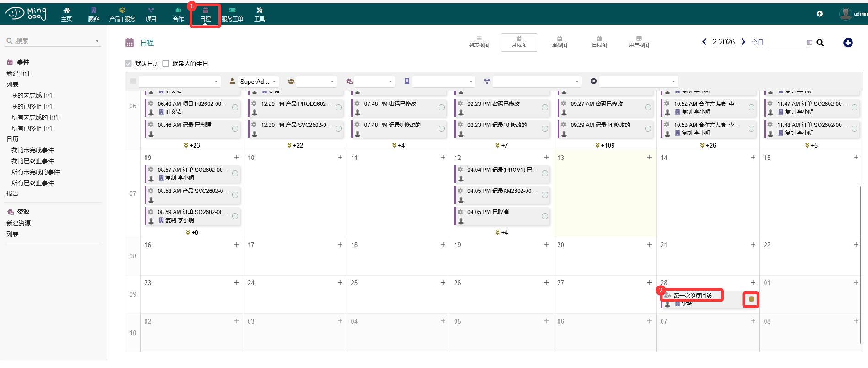
Task: Open the 顾客 menu in navigation
Action: [93, 14]
